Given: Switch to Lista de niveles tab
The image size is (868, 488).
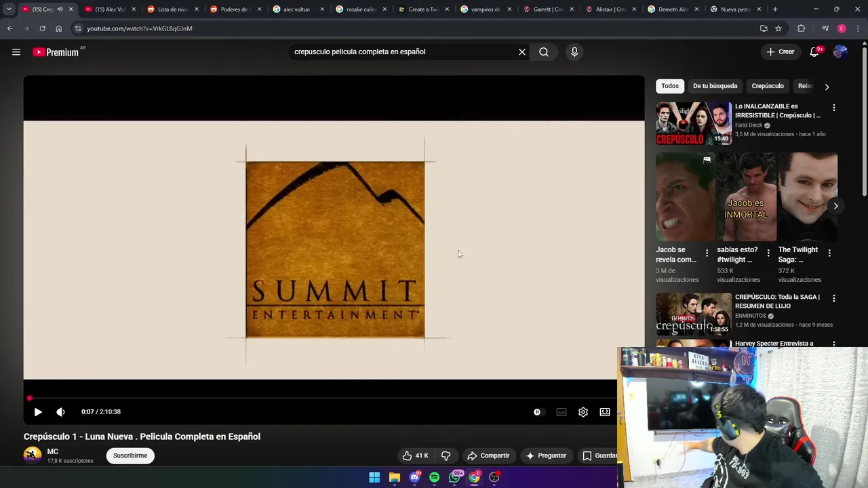Looking at the screenshot, I should [172, 9].
